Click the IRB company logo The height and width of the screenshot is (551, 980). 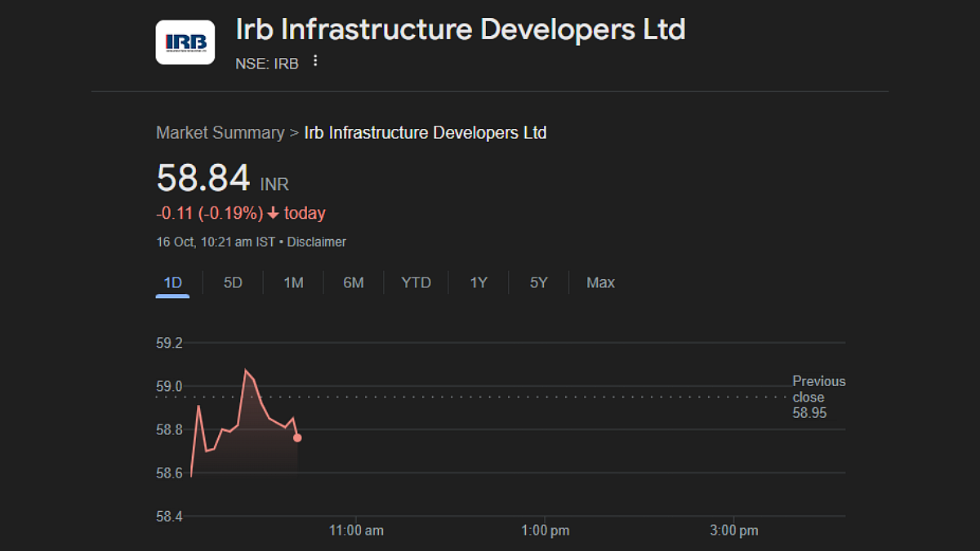tap(185, 42)
